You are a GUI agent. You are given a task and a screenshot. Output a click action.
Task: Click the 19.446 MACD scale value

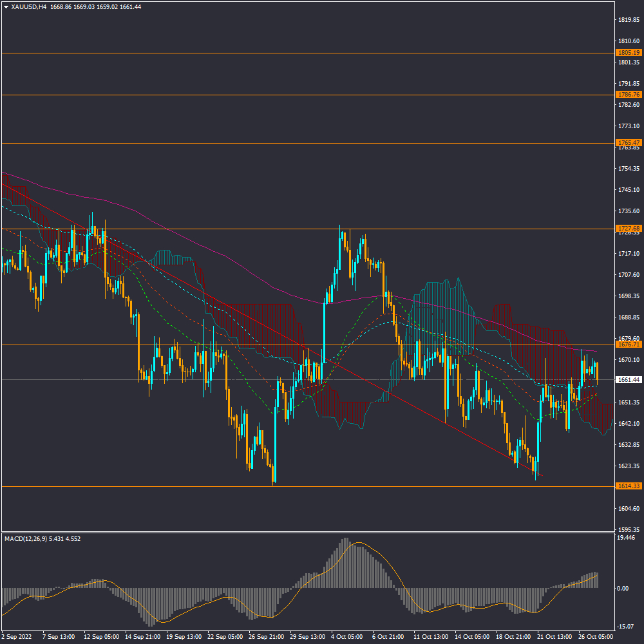click(x=626, y=538)
